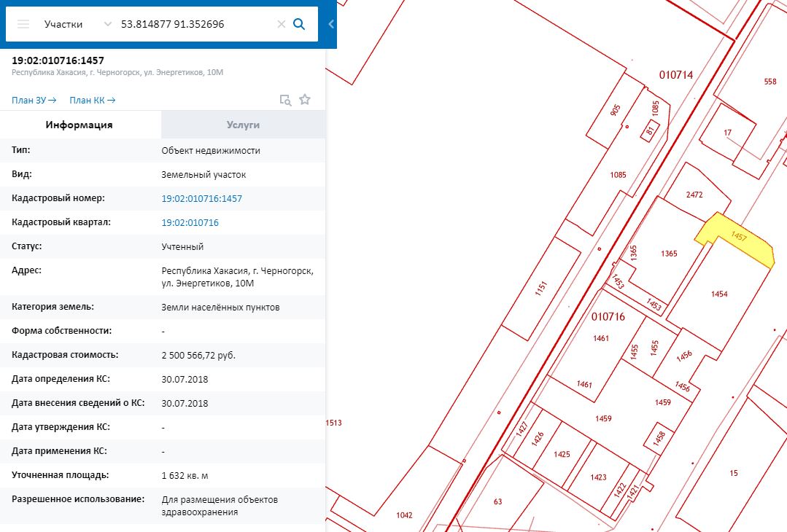Select parcel 1151 on the map
The width and height of the screenshot is (787, 532).
click(x=540, y=289)
